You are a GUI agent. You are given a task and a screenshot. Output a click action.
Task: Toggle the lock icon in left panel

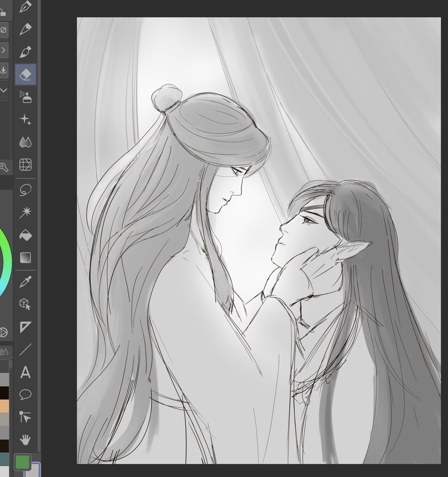coord(3,12)
